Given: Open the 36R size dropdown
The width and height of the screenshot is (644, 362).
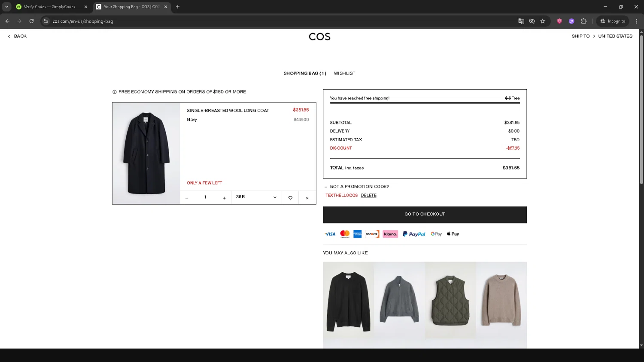Looking at the screenshot, I should click(256, 197).
